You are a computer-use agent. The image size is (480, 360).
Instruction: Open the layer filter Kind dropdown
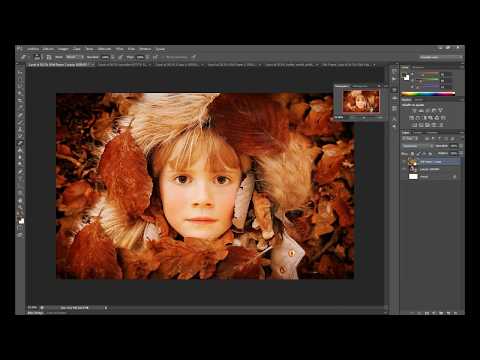pos(409,138)
